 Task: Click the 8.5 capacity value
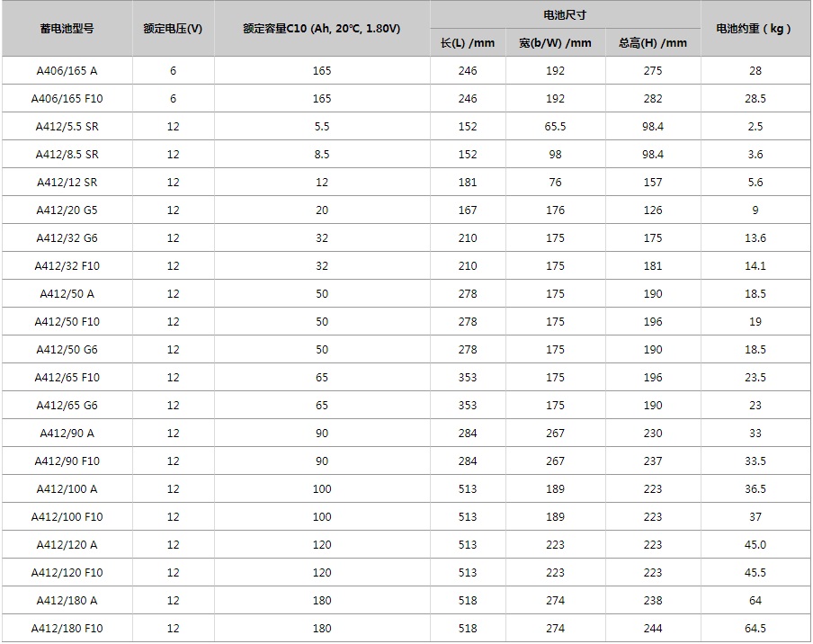pyautogui.click(x=321, y=155)
